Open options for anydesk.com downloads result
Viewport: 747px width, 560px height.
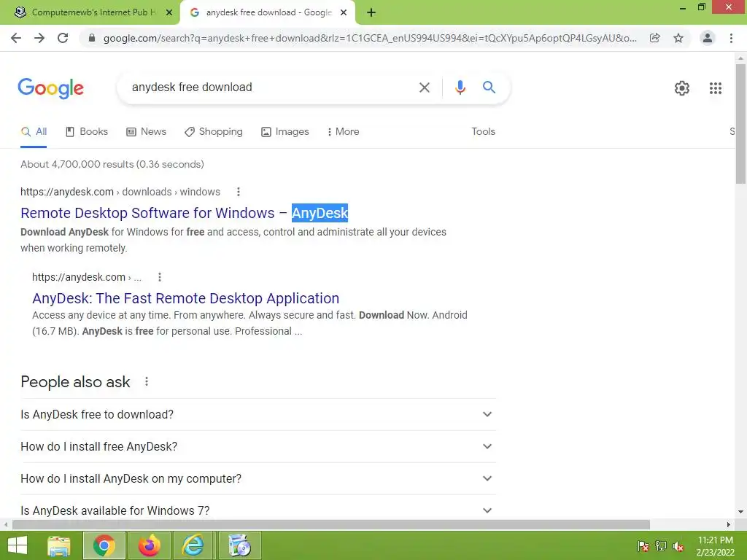click(x=239, y=192)
